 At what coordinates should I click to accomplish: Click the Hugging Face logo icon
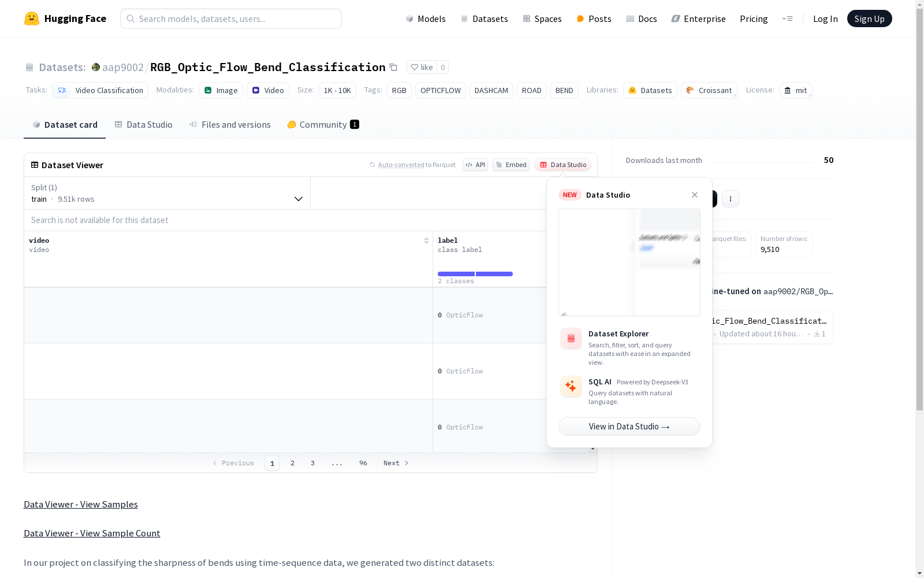[32, 18]
